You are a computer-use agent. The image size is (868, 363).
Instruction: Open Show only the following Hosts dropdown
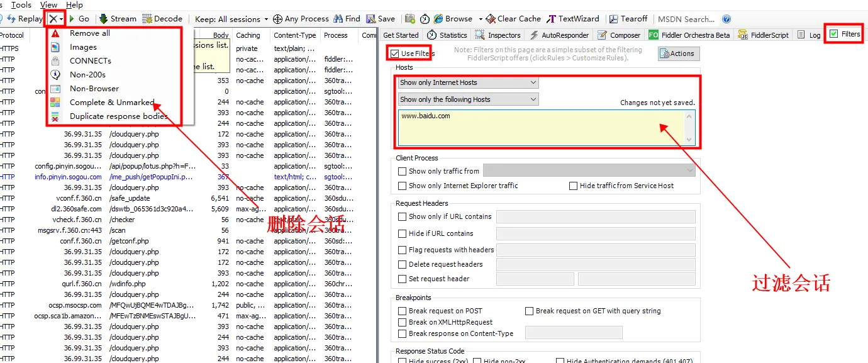tap(468, 99)
